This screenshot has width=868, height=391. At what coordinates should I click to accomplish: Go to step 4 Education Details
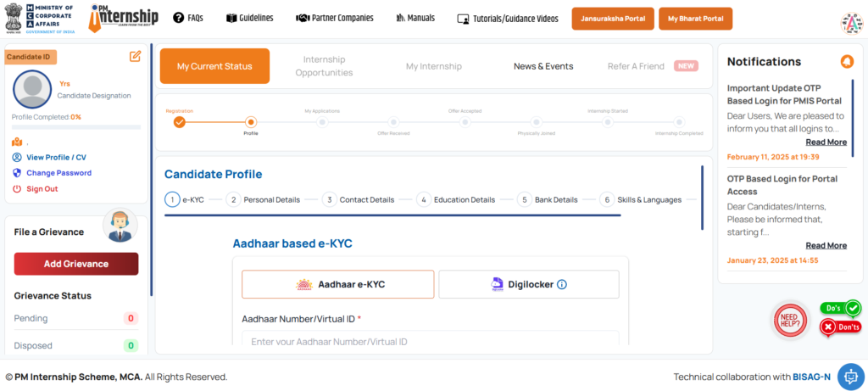[x=455, y=199]
